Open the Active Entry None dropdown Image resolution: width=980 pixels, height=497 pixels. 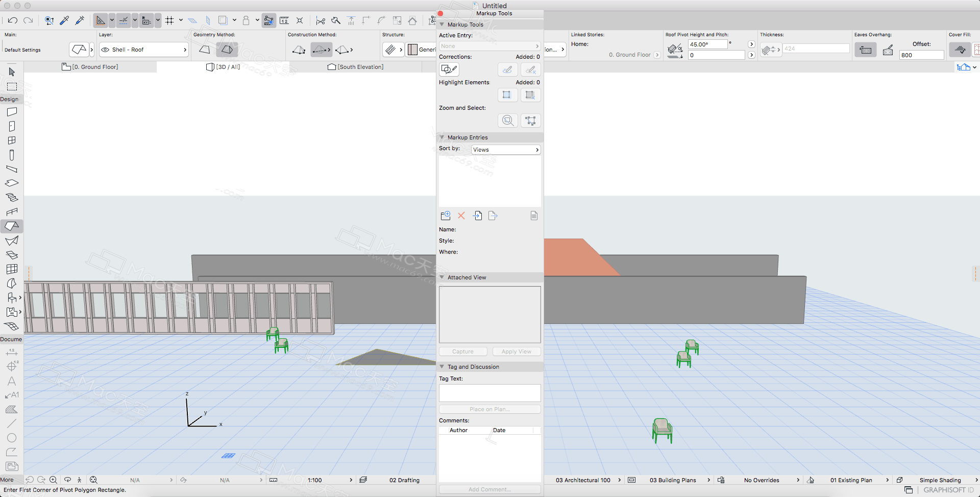[x=489, y=46]
